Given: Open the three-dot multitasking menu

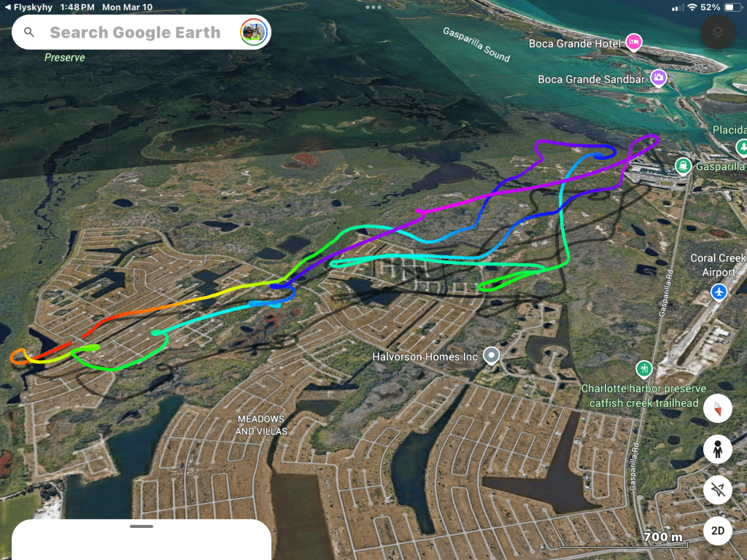Looking at the screenshot, I should tap(373, 7).
